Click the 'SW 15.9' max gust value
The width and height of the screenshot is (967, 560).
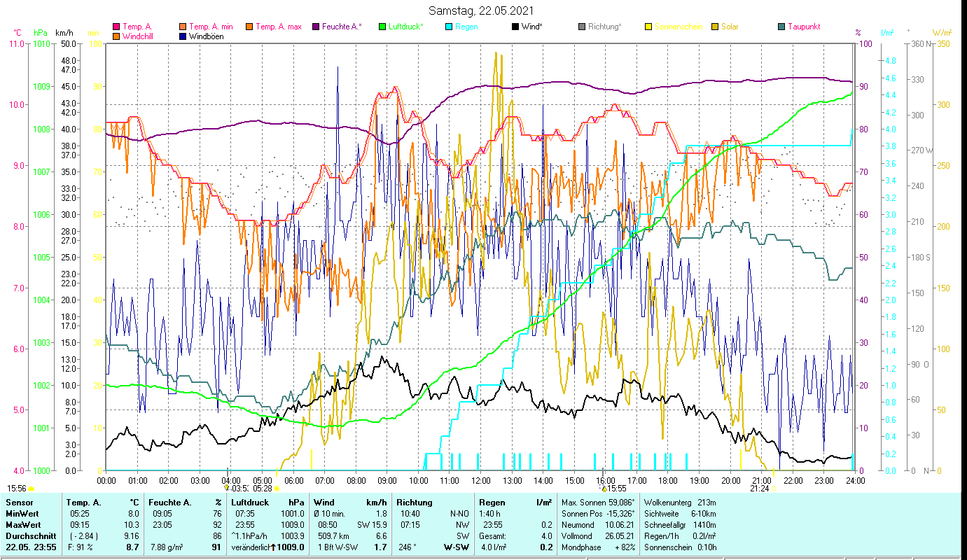372,524
